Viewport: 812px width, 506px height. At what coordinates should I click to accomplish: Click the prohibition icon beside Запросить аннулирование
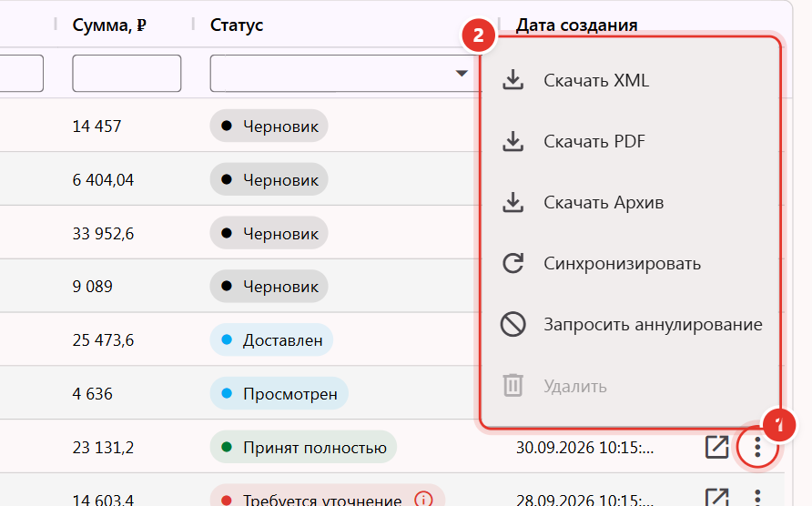513,324
